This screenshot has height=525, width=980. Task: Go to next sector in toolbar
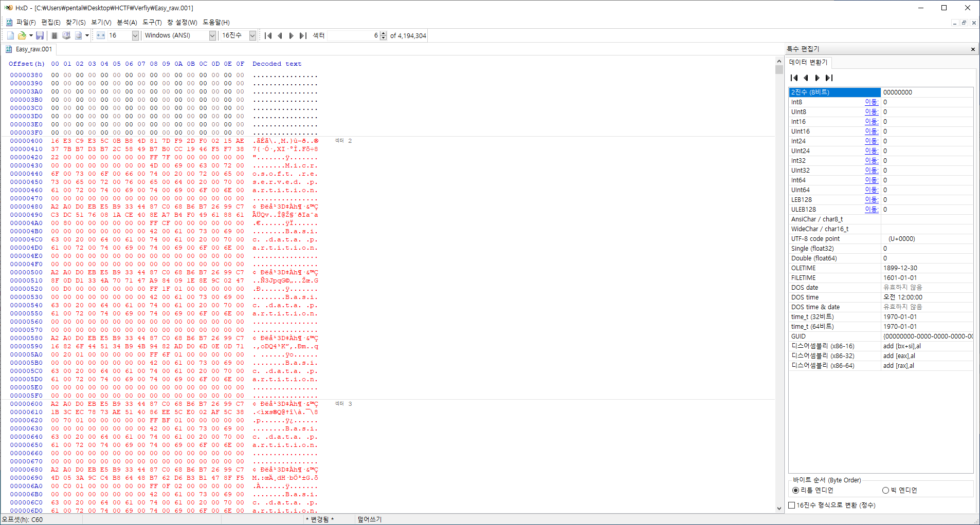(x=292, y=35)
